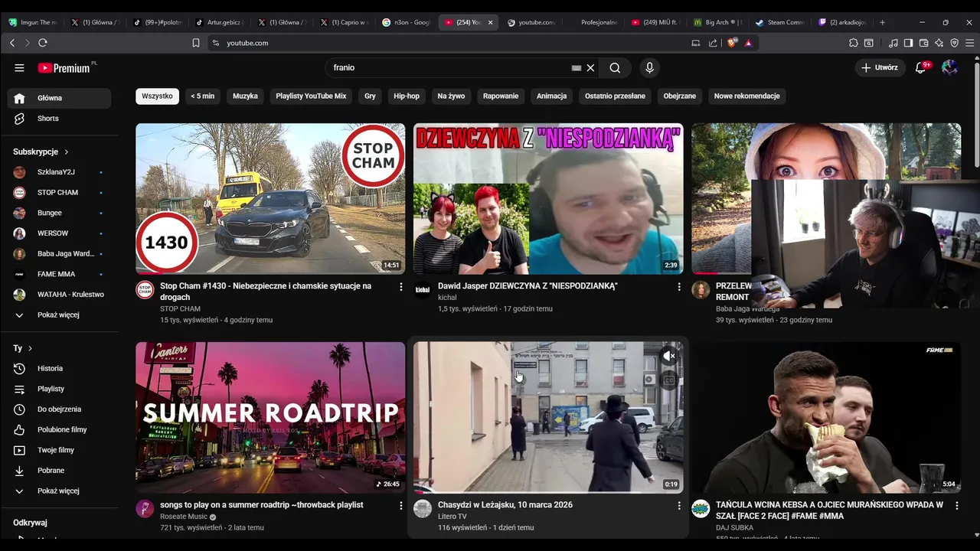
Task: Open the FAME MMA subscription
Action: point(60,274)
